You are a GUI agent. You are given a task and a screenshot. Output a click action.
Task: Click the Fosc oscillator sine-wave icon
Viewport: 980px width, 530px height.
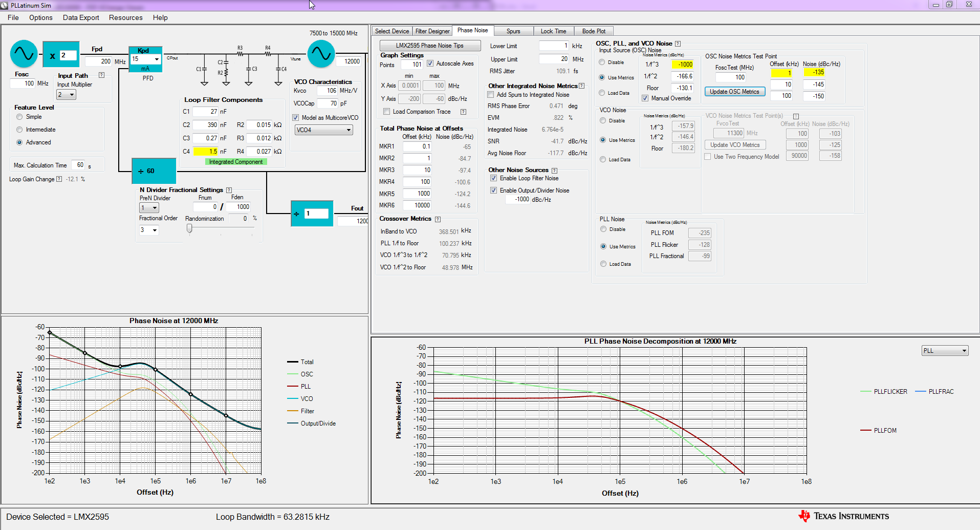pyautogui.click(x=24, y=54)
